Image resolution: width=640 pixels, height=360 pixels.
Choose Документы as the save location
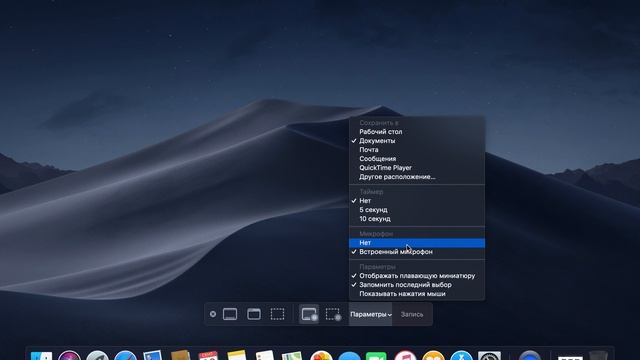(417, 141)
